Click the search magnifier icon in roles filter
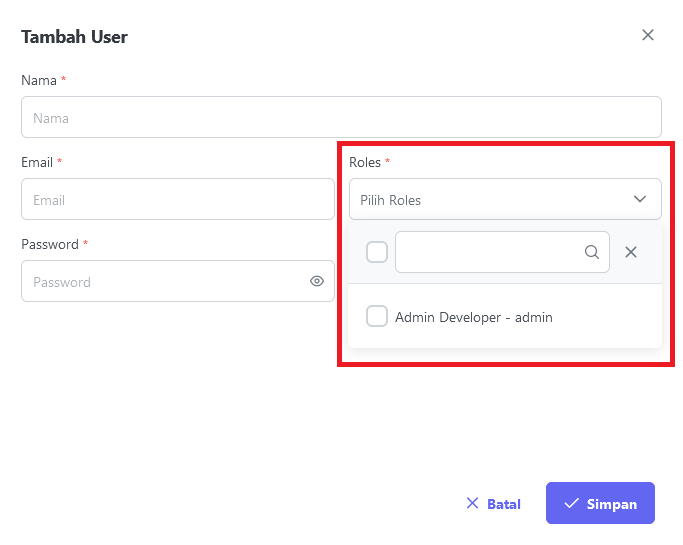Screen dimensions: 683x545 (x=592, y=252)
